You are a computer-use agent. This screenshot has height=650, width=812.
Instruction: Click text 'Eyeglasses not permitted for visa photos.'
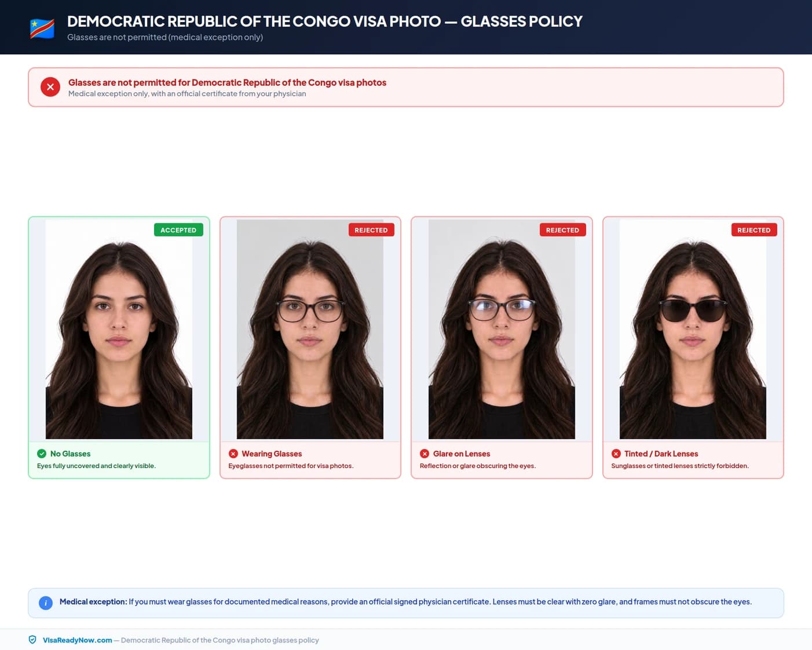tap(291, 466)
